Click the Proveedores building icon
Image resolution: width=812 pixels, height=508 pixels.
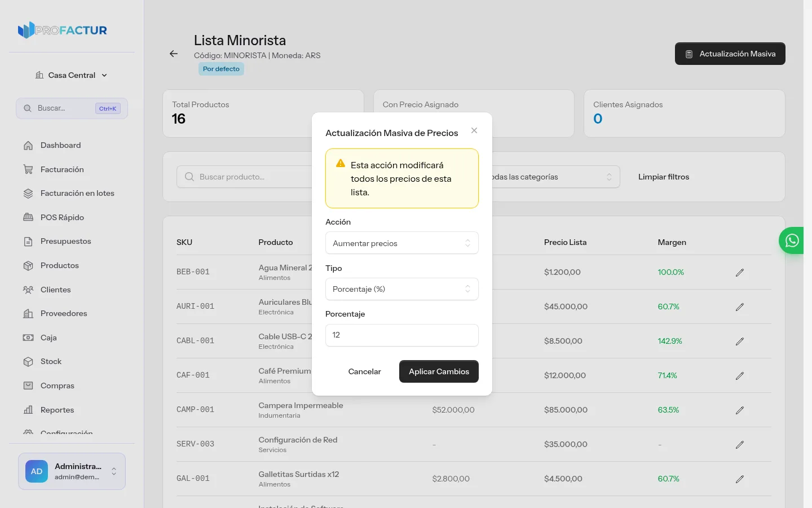28,314
